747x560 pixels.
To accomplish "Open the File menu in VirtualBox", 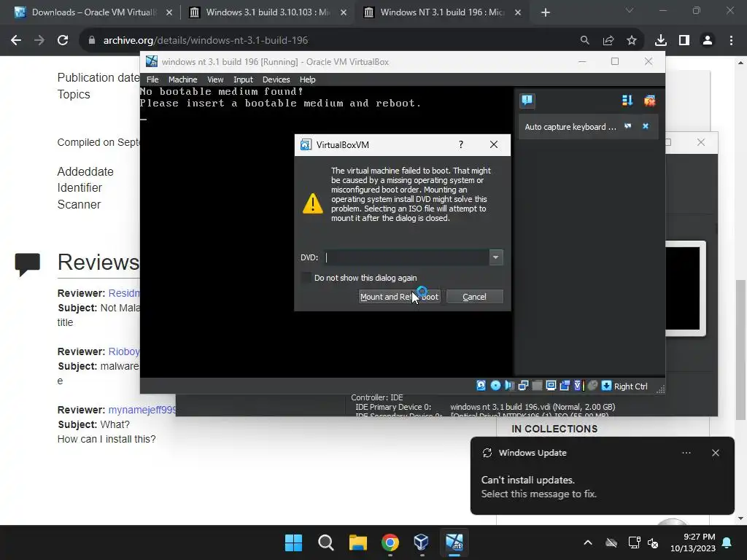I will 152,79.
